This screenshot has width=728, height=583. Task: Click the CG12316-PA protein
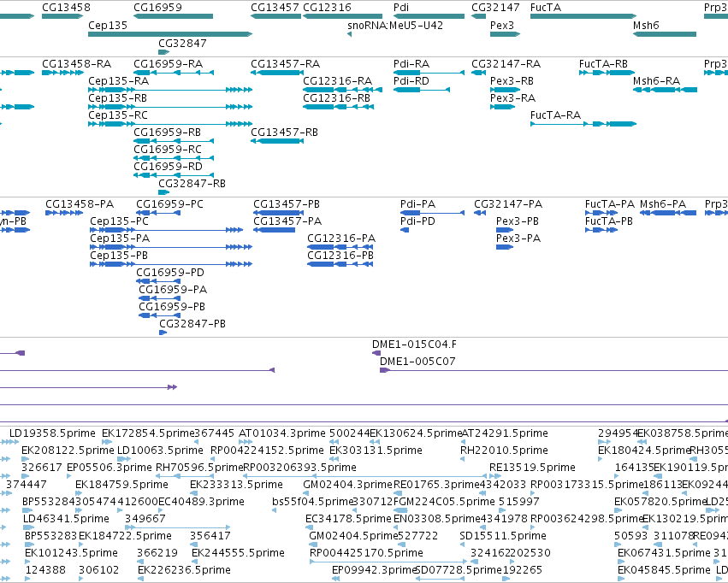coord(340,247)
